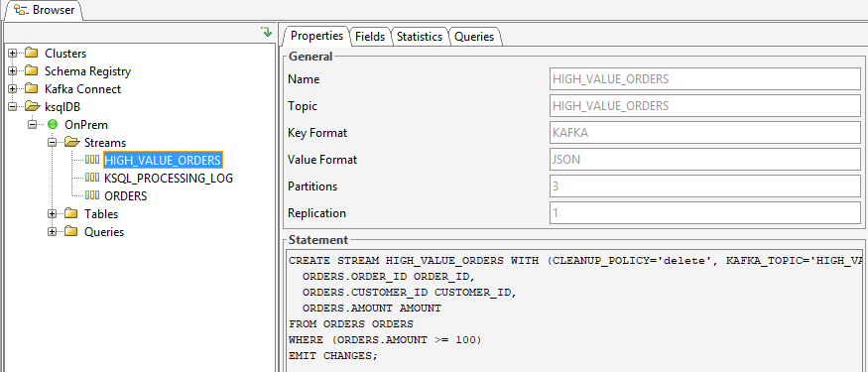Click the FROM ORDERS ORDERS line
This screenshot has width=868, height=372.
(351, 323)
